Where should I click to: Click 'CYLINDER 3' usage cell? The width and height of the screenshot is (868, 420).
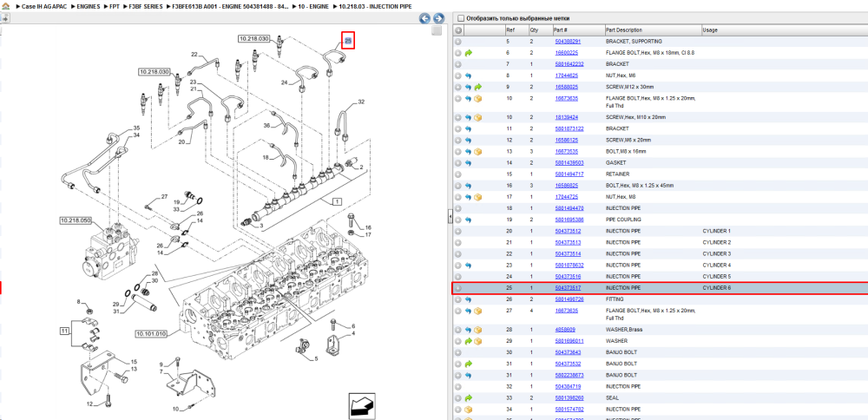[x=716, y=254]
